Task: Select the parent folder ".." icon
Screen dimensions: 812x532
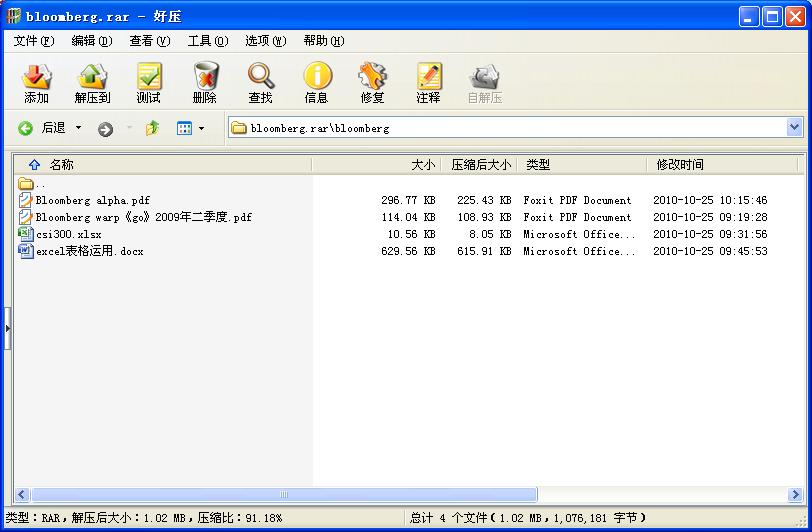Action: (25, 183)
